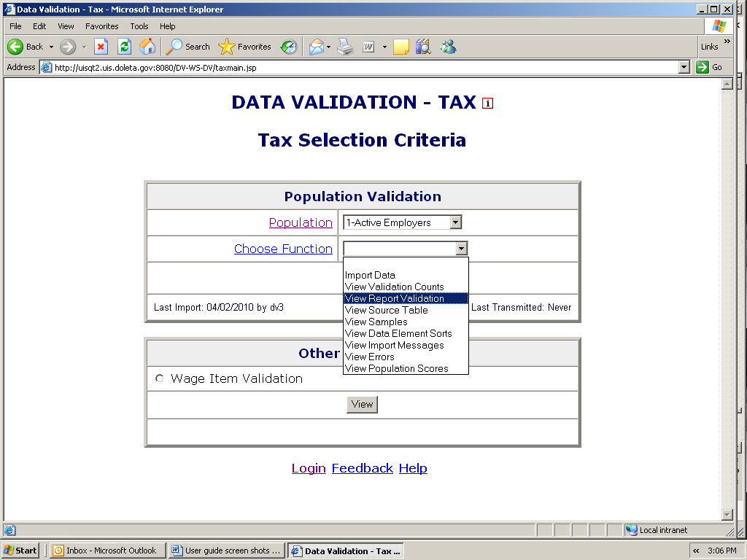
Task: Switch to User guide screen shots taskbar item
Action: pos(226,551)
